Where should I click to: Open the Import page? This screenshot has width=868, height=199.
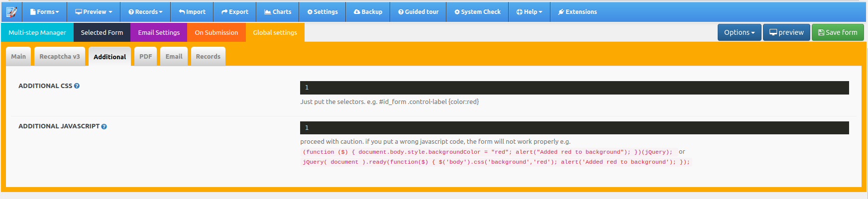[192, 12]
